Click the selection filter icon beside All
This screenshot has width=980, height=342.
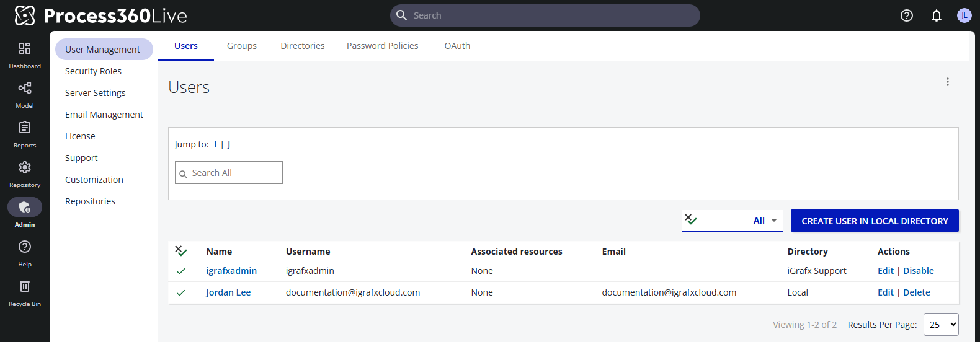click(691, 219)
